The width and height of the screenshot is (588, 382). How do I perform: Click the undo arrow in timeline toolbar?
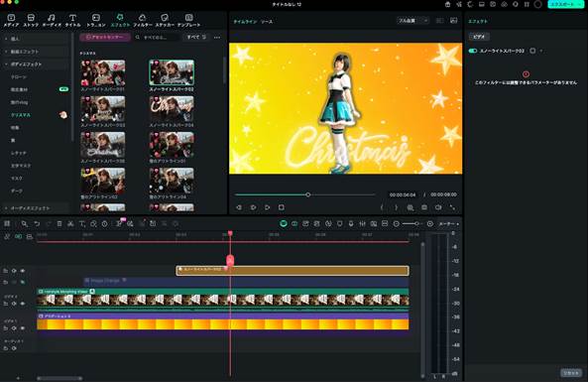(37, 223)
